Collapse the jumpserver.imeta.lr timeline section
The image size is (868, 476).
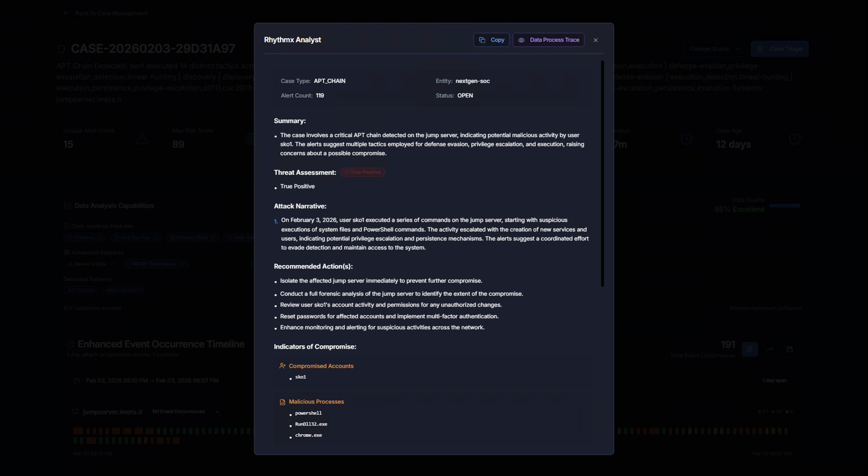pyautogui.click(x=217, y=412)
